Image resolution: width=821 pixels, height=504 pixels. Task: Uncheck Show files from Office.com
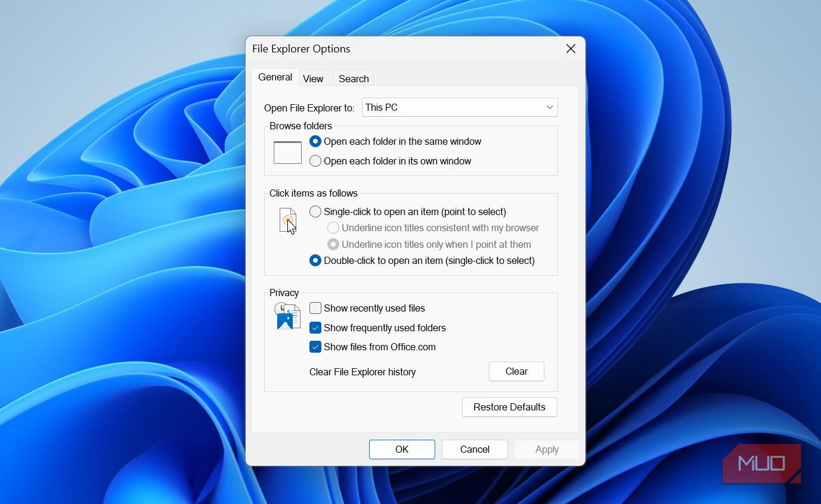click(x=315, y=347)
